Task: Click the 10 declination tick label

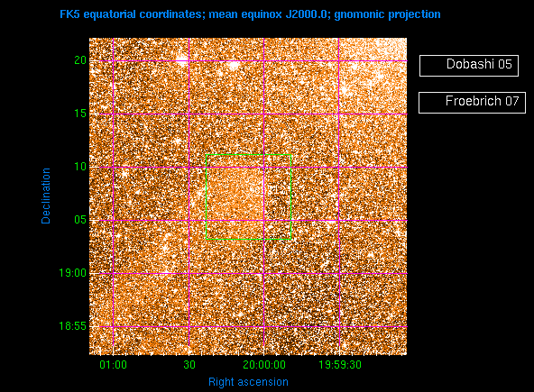Action: tap(80, 167)
